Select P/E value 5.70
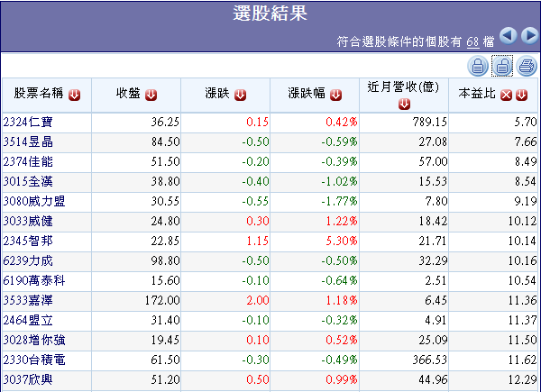 (526, 122)
